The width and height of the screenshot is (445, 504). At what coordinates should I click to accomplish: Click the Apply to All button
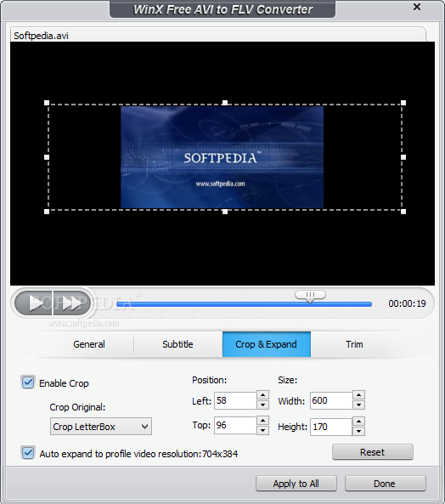point(296,484)
